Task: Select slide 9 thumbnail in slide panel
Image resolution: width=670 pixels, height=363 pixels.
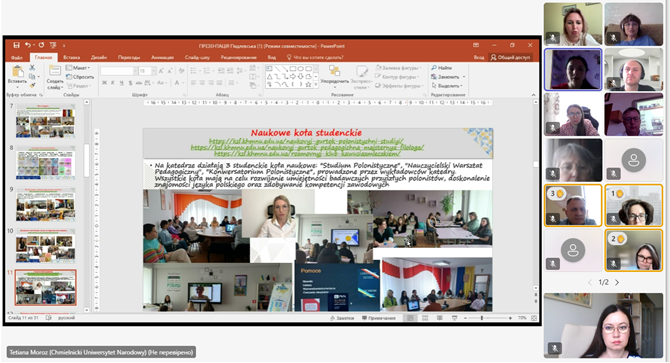Action: coord(45,205)
